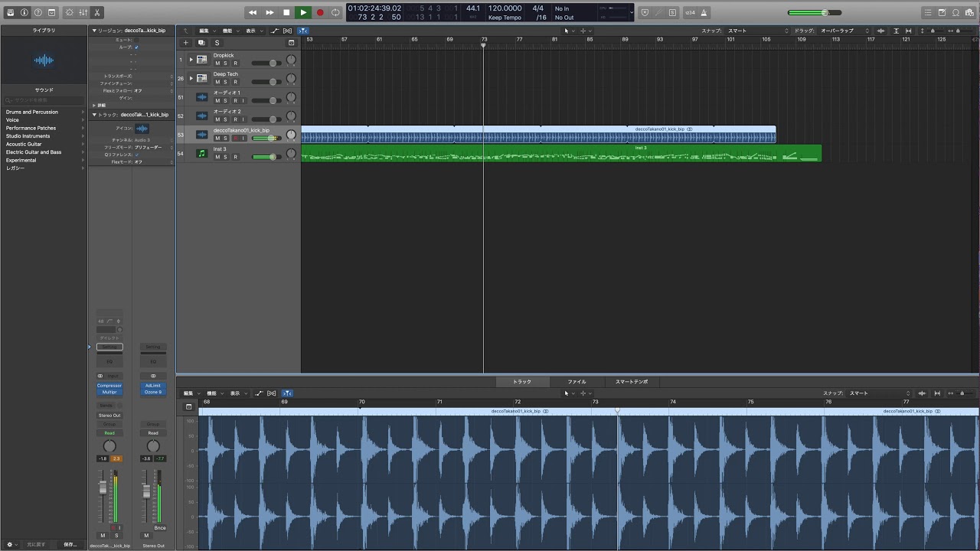This screenshot has width=980, height=551.
Task: Toggle the metronome click button
Action: (x=704, y=12)
